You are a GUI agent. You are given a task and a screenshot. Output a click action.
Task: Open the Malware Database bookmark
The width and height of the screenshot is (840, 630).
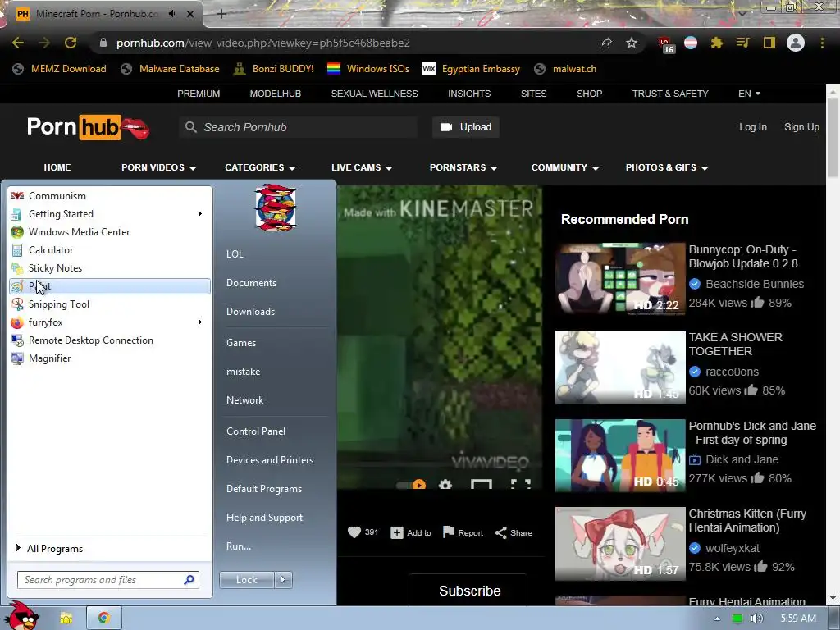[171, 69]
